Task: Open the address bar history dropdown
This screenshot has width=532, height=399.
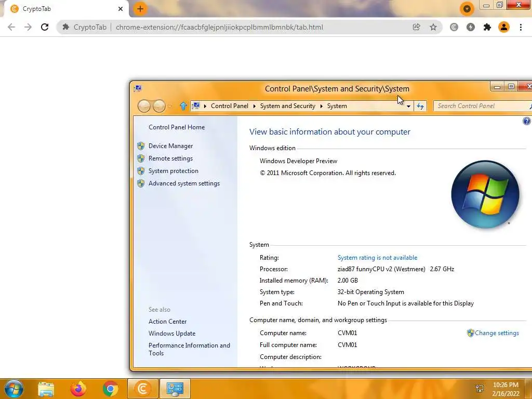Action: coord(408,106)
